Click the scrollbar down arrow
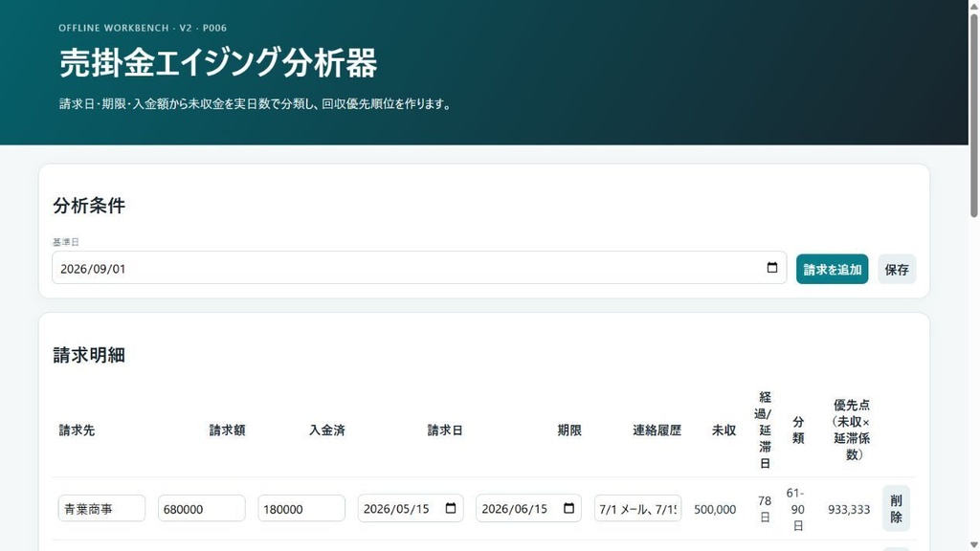 pos(973,544)
